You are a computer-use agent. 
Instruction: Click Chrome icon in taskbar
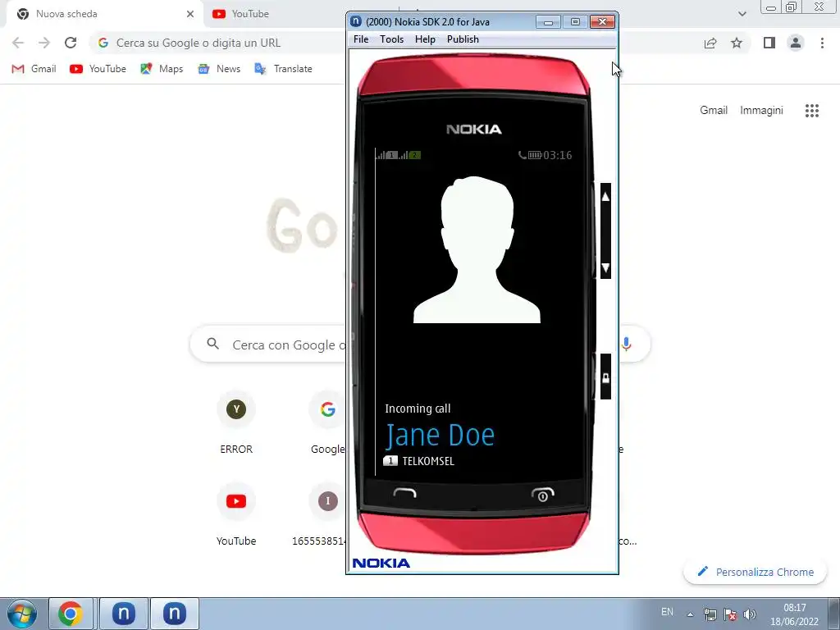[x=71, y=614]
